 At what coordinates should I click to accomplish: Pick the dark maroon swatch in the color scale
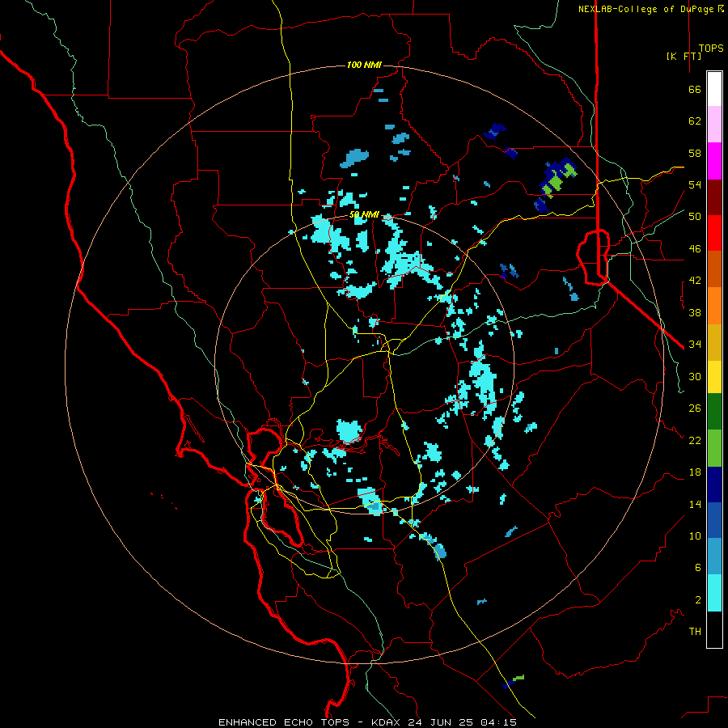click(x=714, y=197)
